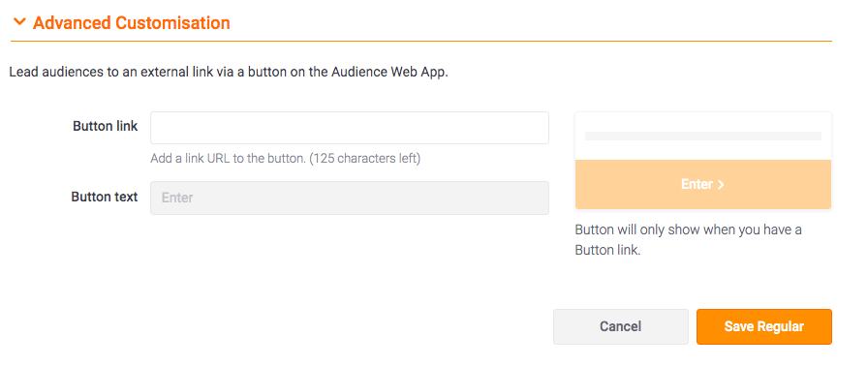Cancel the advanced customisation changes

(621, 326)
